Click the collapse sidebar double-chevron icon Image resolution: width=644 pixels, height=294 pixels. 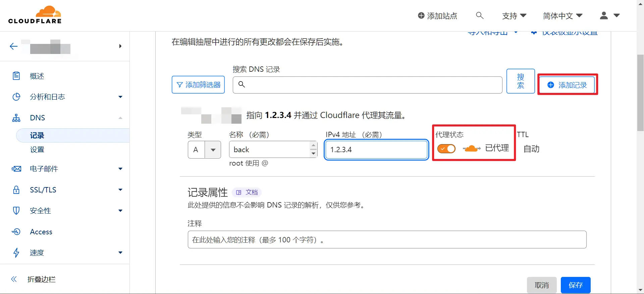(x=14, y=279)
